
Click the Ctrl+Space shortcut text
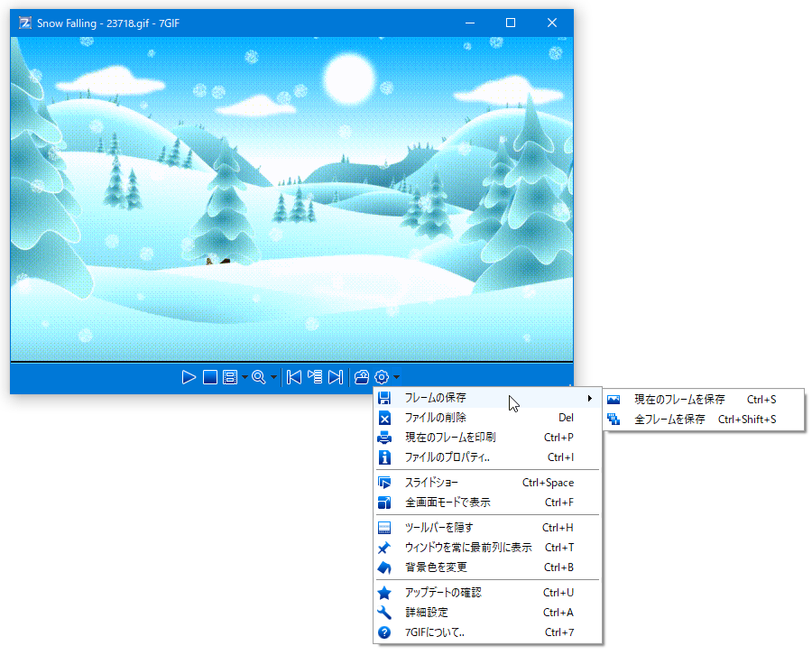548,483
